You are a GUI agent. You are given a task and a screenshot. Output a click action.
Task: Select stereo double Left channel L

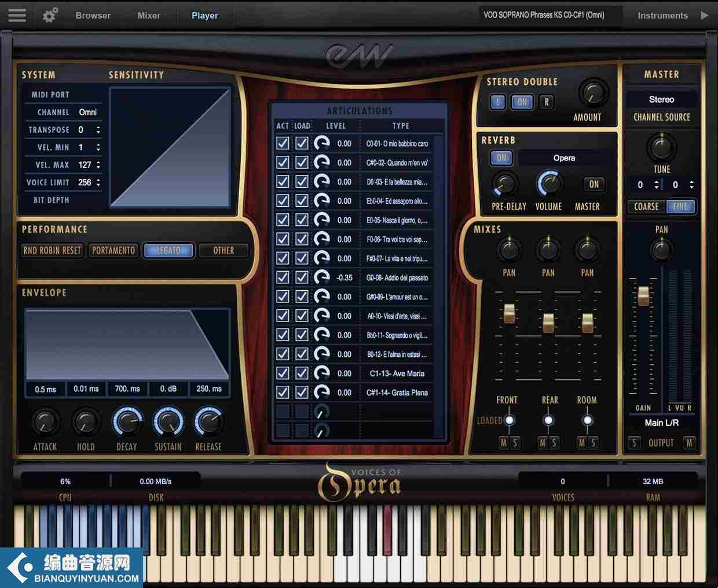497,103
